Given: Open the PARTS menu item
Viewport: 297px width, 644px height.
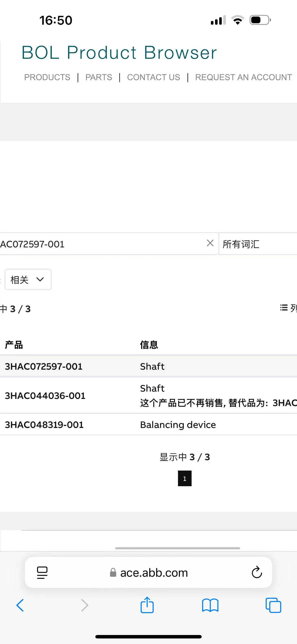Looking at the screenshot, I should pyautogui.click(x=99, y=77).
